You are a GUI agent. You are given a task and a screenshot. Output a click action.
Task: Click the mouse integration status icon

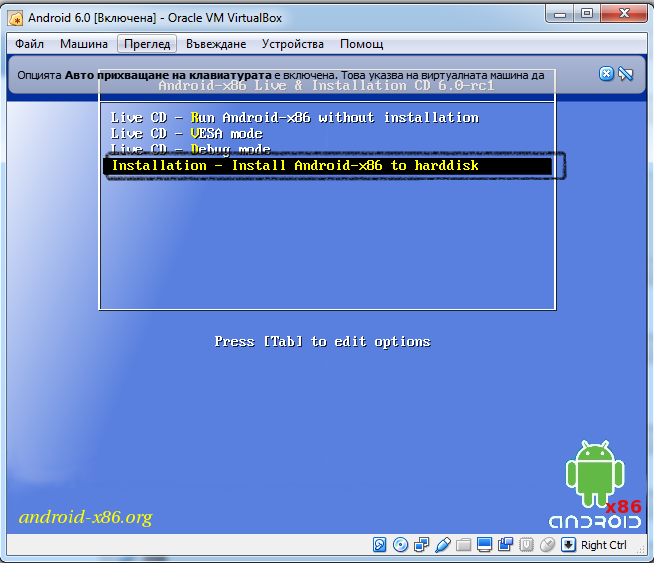click(547, 545)
